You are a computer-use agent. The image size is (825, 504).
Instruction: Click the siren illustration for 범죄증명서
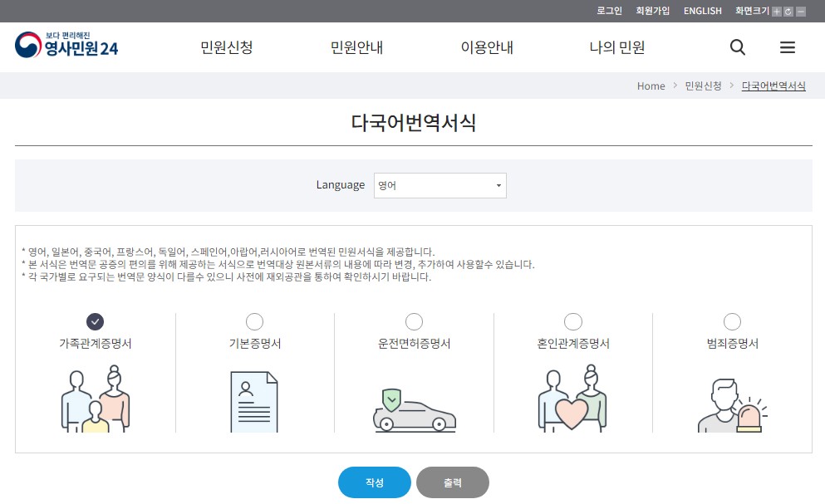[x=733, y=406]
